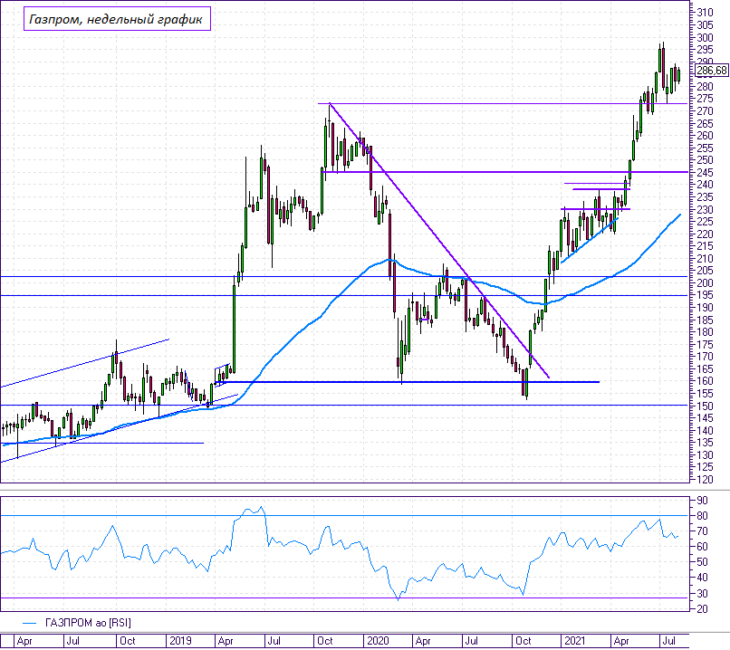Click the 160 price axis label

tap(704, 381)
